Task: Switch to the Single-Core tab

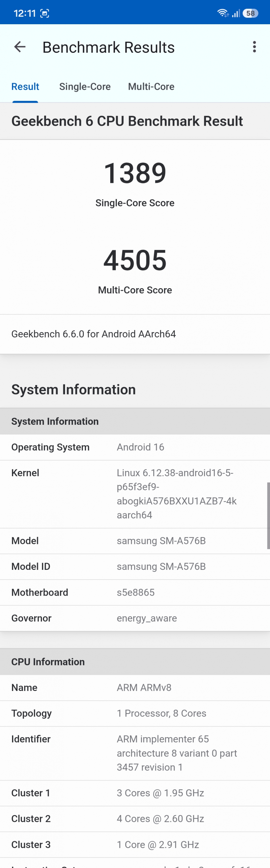Action: [85, 87]
